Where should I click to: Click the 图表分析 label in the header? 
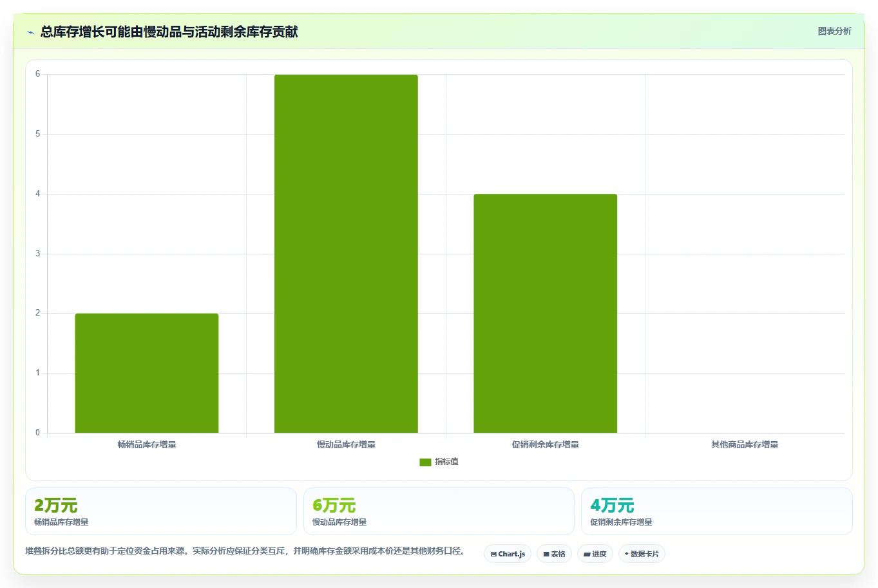pos(834,31)
